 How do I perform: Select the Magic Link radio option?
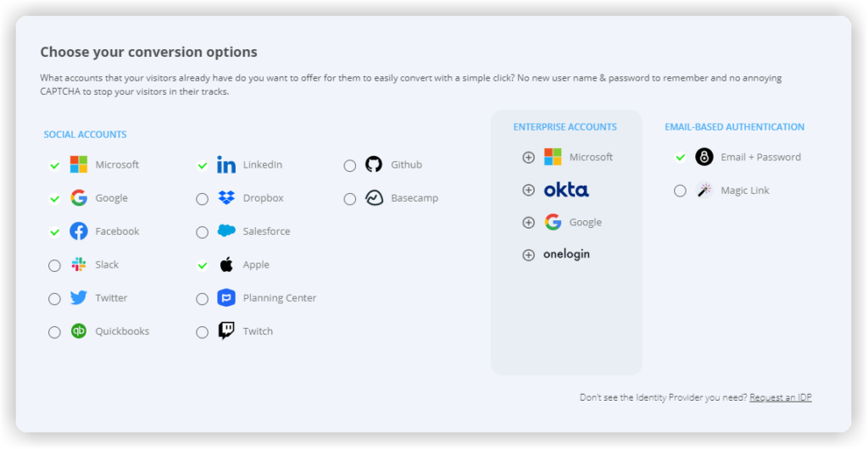pos(680,191)
